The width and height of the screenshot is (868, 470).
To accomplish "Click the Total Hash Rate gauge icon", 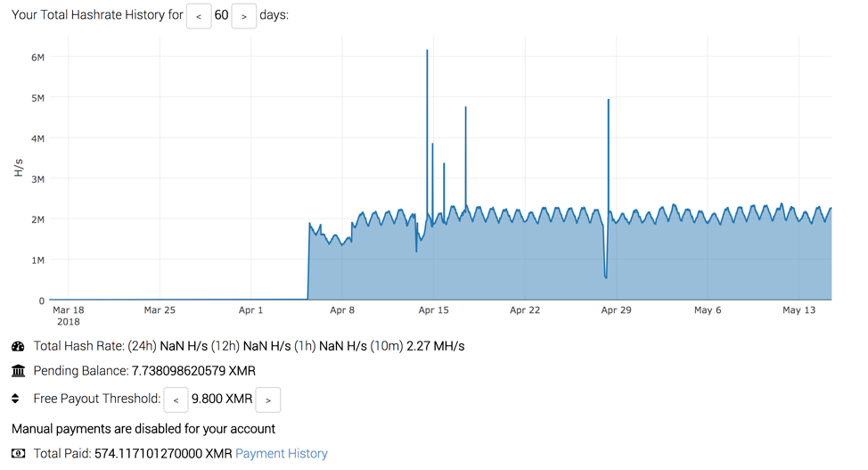I will pos(18,346).
